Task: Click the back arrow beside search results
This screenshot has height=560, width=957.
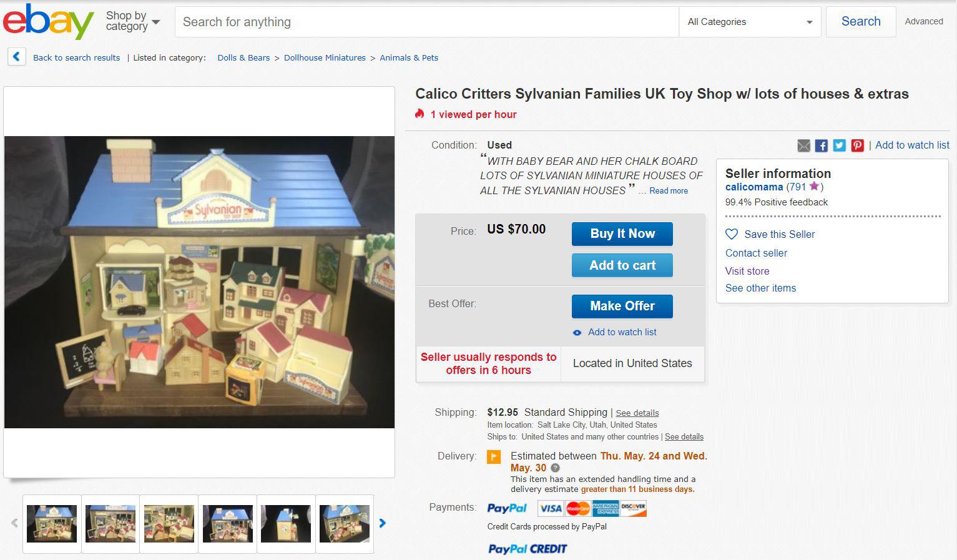Action: tap(17, 57)
